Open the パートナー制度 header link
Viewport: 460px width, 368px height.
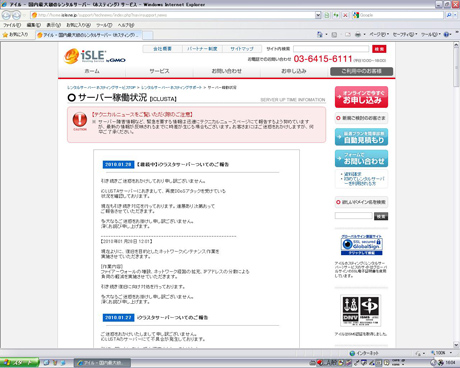tap(202, 49)
